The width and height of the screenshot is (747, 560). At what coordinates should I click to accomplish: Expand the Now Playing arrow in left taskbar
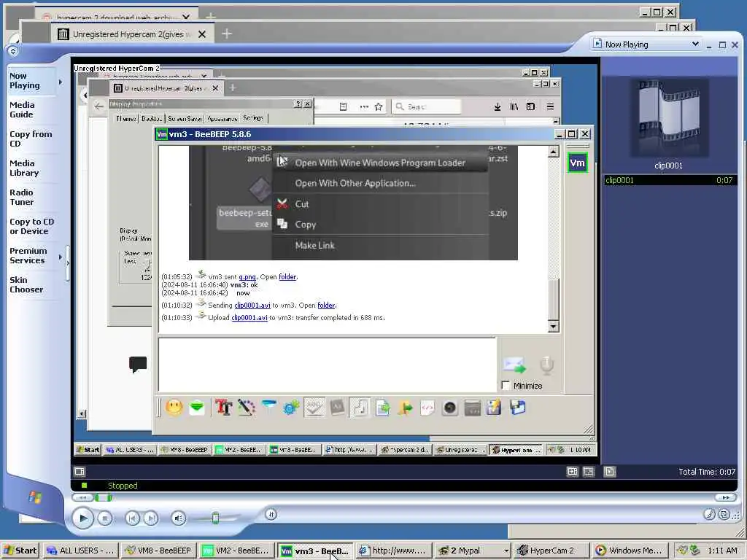61,82
